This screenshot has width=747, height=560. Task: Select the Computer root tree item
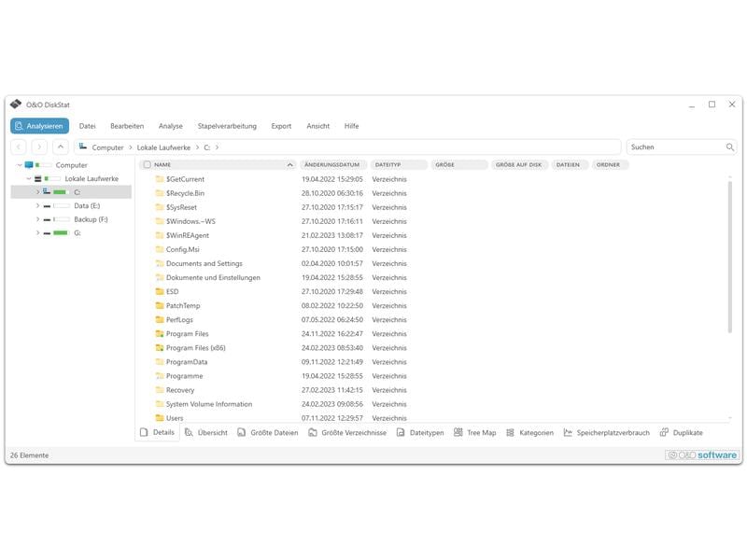pyautogui.click(x=72, y=165)
